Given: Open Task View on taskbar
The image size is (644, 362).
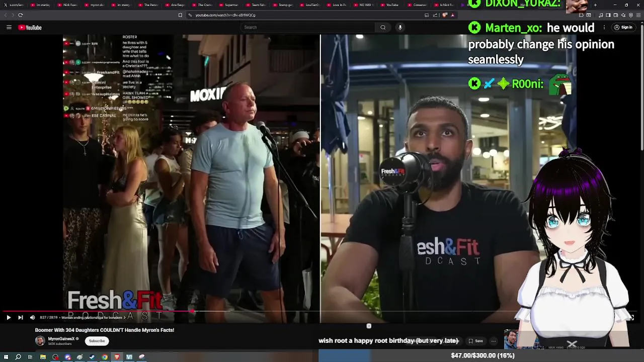Looking at the screenshot, I should pyautogui.click(x=30, y=357).
